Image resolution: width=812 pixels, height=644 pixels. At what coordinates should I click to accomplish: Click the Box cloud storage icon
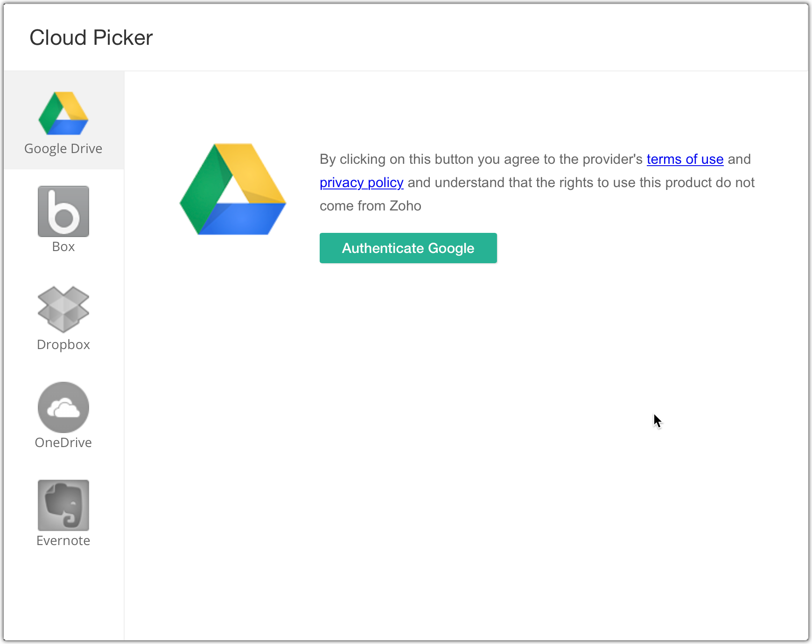coord(63,211)
